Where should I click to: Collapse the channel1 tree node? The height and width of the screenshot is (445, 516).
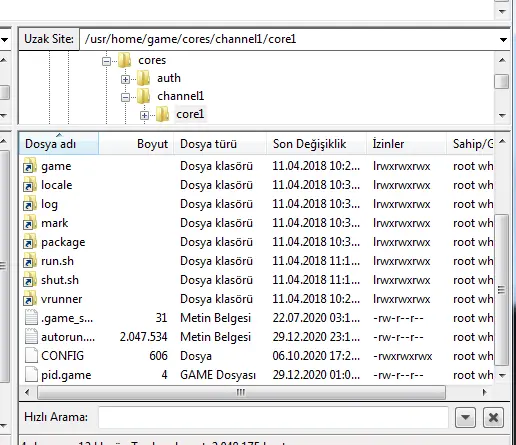[125, 97]
